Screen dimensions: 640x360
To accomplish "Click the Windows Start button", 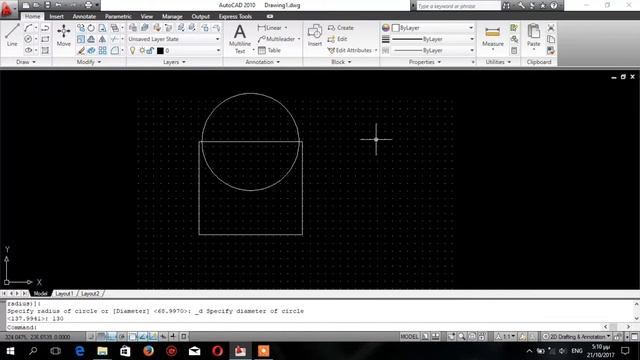I will pos(10,351).
